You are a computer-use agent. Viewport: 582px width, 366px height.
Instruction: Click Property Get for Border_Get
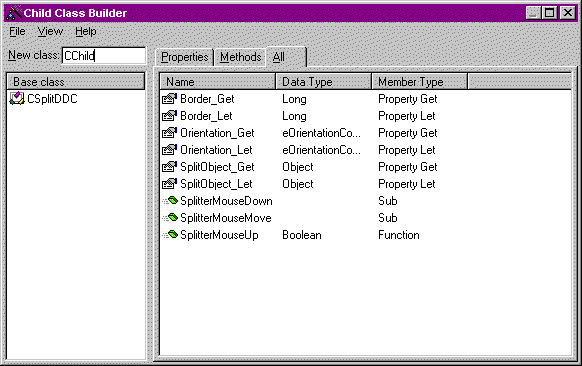point(408,99)
